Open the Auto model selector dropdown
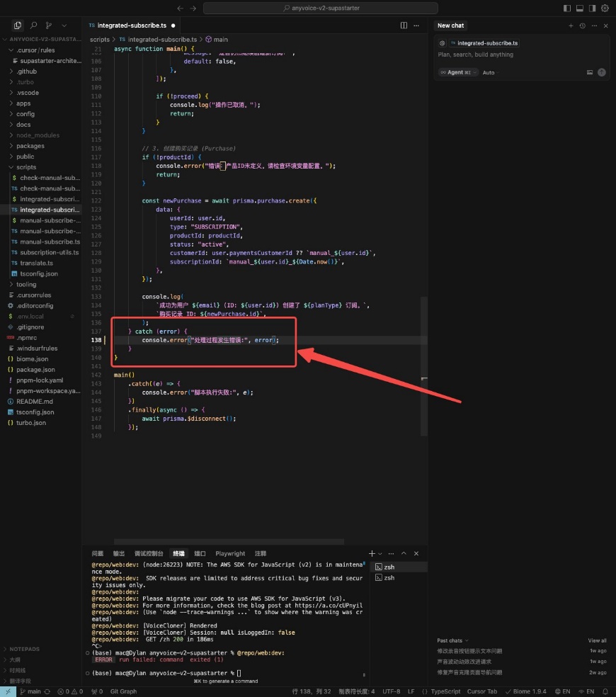The image size is (616, 697). click(489, 72)
